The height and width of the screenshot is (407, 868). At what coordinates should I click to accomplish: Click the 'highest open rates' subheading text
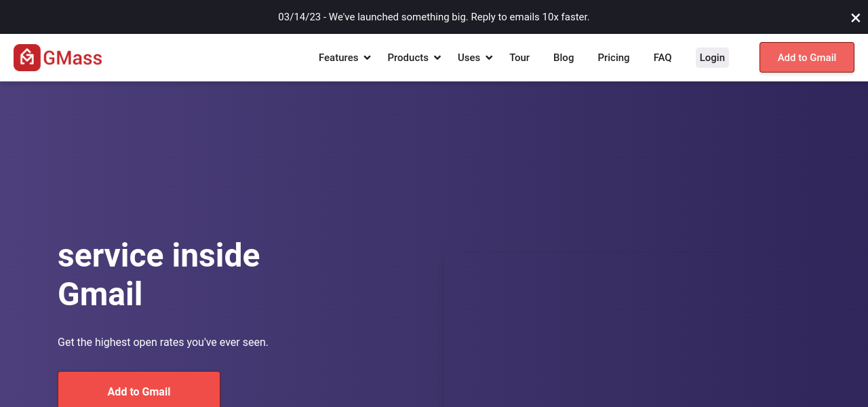coord(163,343)
